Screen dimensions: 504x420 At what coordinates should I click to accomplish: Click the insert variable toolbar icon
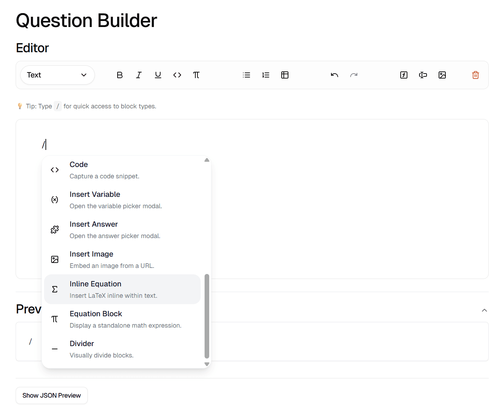(404, 75)
